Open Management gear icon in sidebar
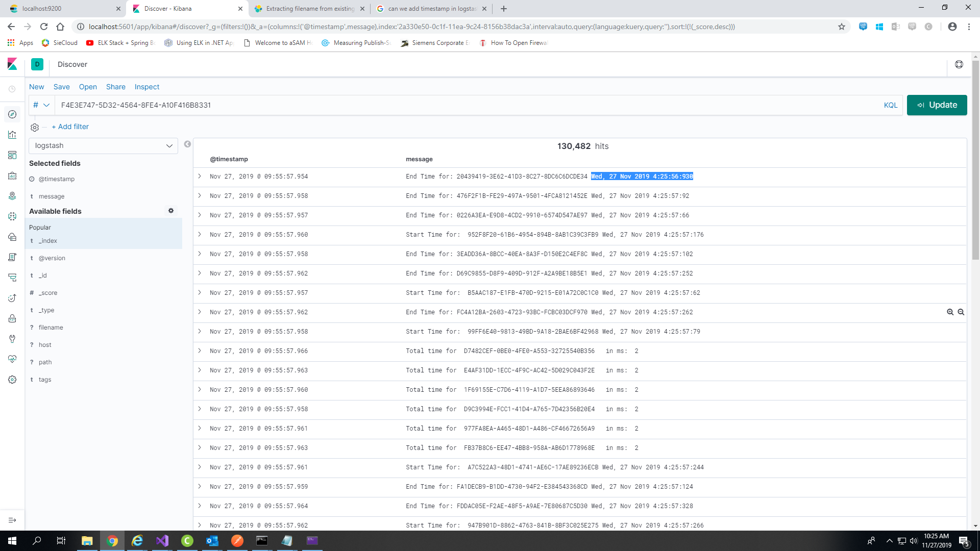 (x=12, y=380)
